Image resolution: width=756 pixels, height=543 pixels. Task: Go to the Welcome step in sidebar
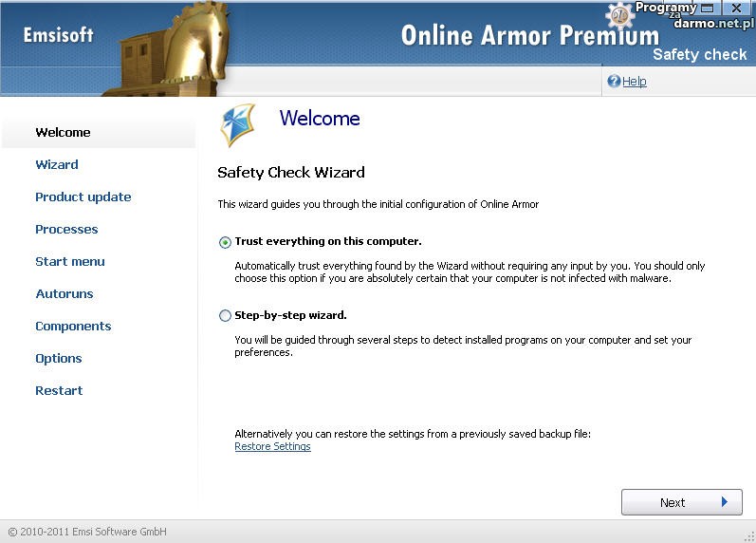pyautogui.click(x=63, y=133)
